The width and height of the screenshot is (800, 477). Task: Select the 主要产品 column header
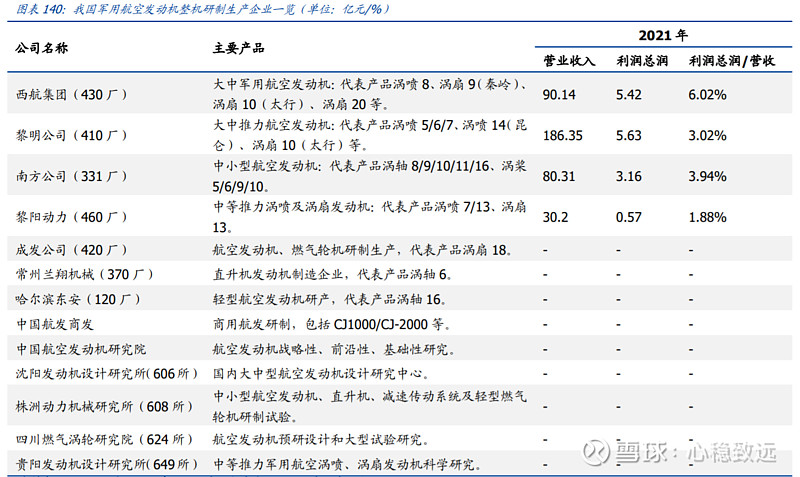pyautogui.click(x=239, y=48)
